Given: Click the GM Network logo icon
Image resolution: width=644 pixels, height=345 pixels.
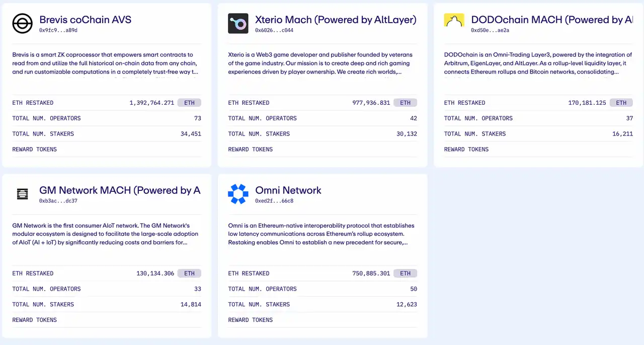Looking at the screenshot, I should pos(23,194).
